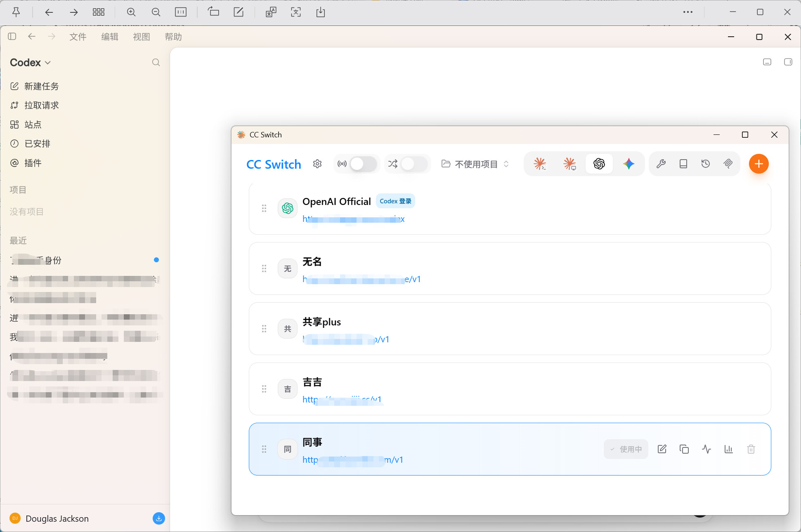Expand the 不使用项目 project selector
The height and width of the screenshot is (532, 801).
pos(475,164)
